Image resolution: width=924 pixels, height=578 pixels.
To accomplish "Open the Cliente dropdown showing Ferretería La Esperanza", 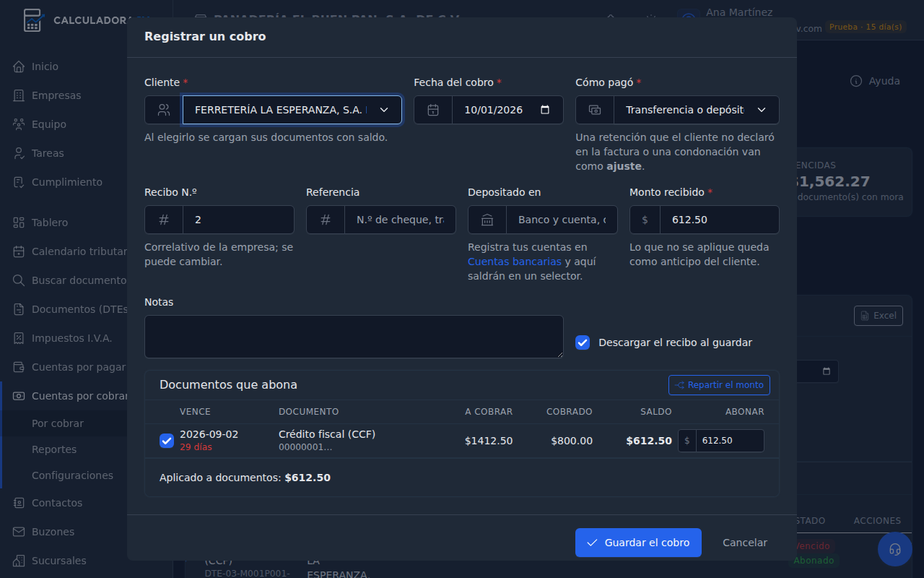I will pos(292,110).
